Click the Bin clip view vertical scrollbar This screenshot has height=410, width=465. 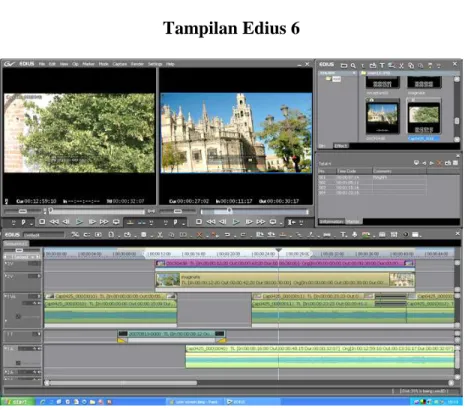457,108
